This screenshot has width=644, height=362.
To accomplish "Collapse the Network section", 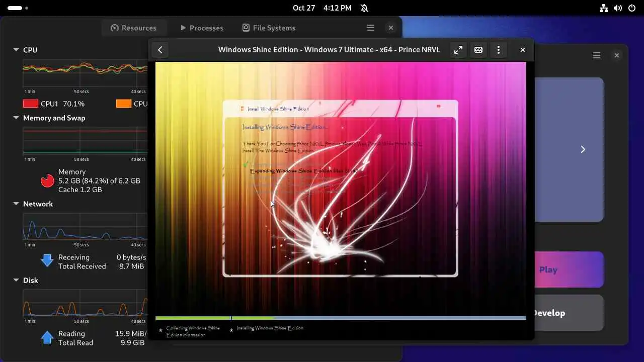I will [x=16, y=204].
